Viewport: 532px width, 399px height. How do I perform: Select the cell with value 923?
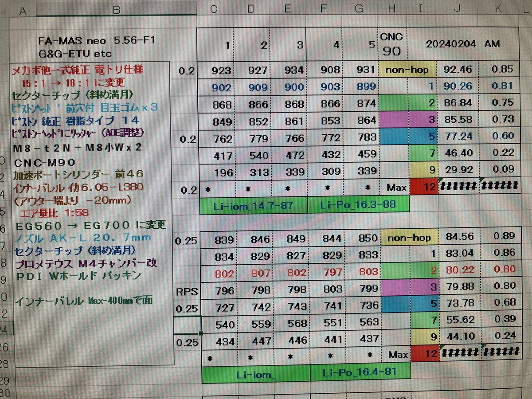(x=216, y=70)
